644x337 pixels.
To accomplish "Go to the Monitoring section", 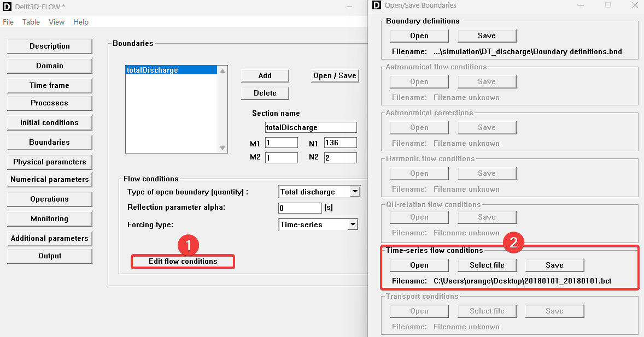I will (50, 219).
